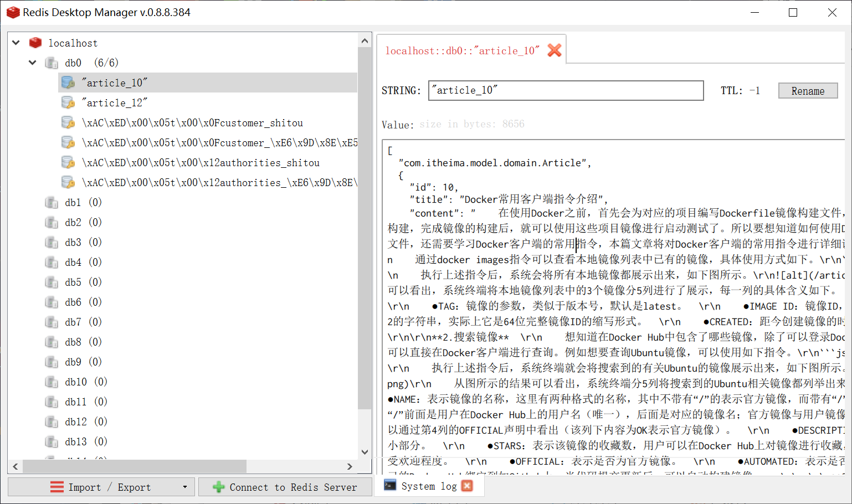The image size is (852, 504).
Task: Click the db5 database icon
Action: point(52,282)
